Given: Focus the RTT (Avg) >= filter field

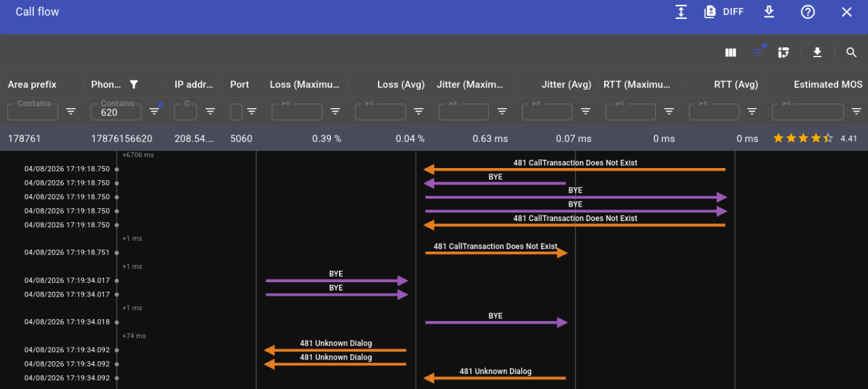Looking at the screenshot, I should point(714,112).
